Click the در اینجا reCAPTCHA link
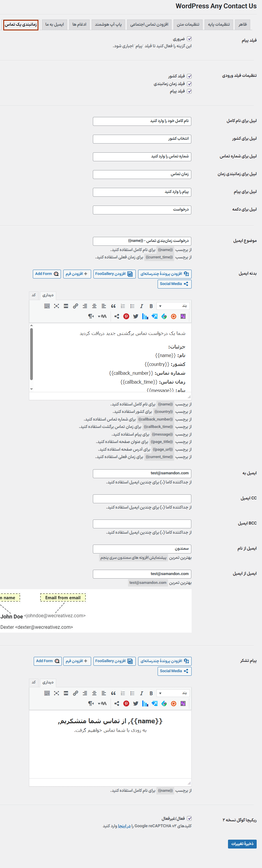 coord(124,826)
